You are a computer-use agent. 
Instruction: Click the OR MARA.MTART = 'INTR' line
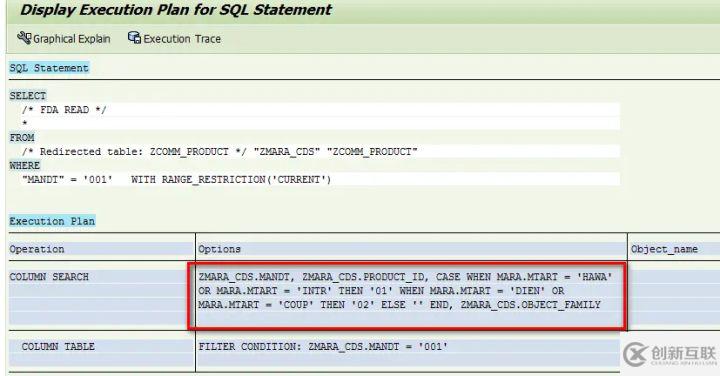(381, 291)
